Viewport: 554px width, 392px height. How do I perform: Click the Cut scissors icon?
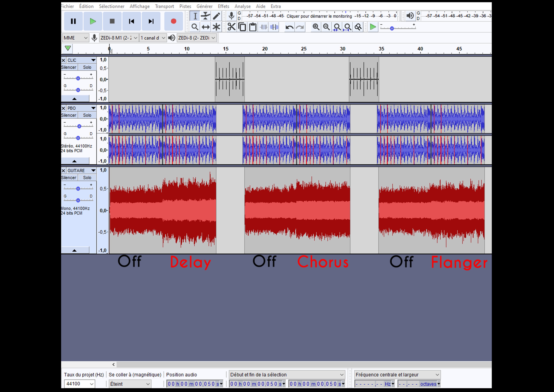coord(231,27)
